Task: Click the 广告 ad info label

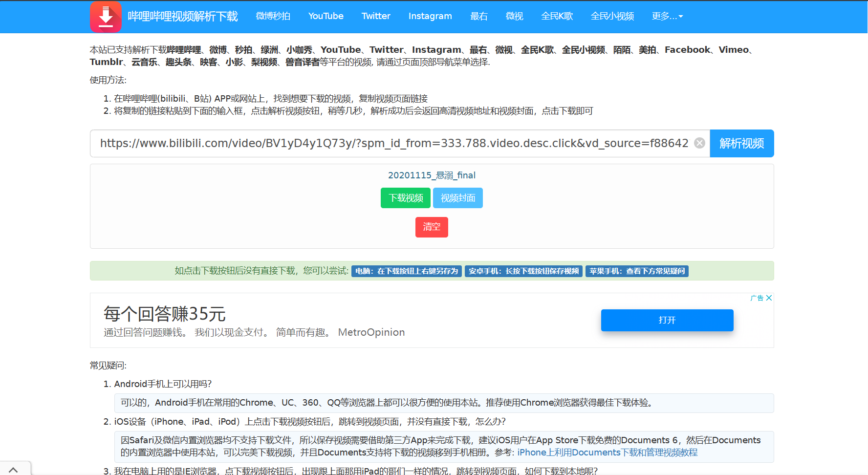Action: [757, 298]
